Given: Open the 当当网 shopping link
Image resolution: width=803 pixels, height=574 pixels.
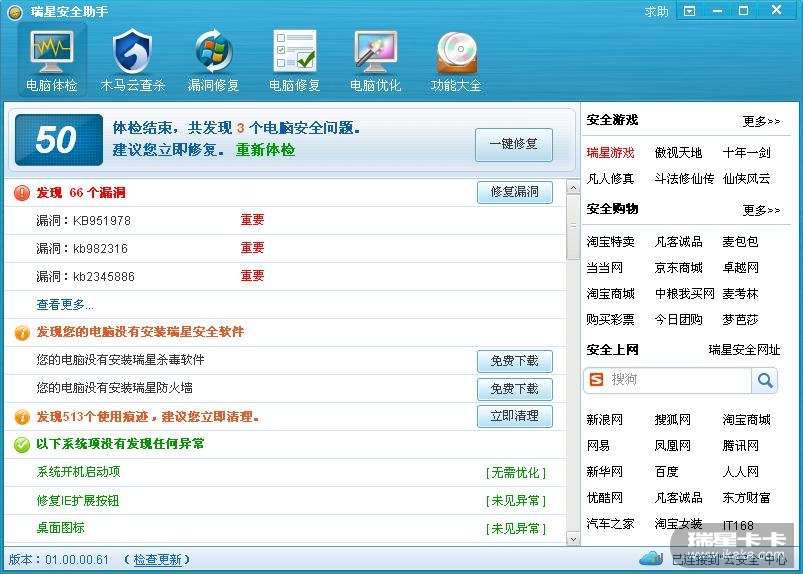Looking at the screenshot, I should coord(604,268).
